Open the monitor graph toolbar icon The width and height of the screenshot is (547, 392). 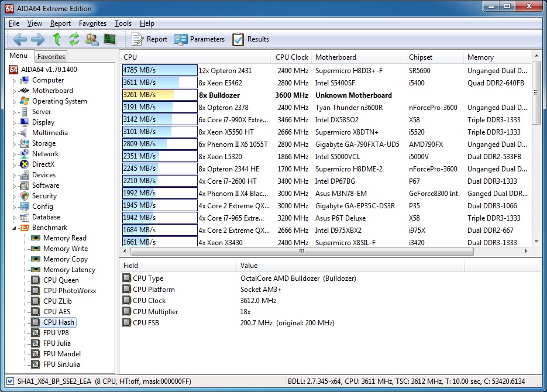point(110,39)
